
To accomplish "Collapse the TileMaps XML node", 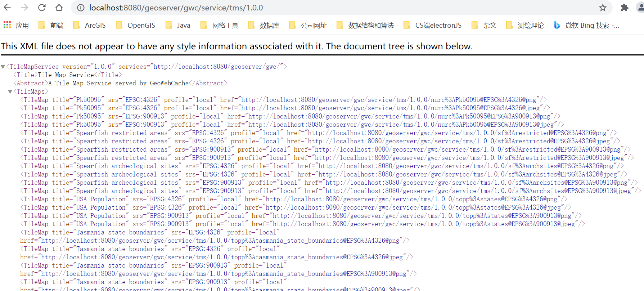I will [10, 91].
